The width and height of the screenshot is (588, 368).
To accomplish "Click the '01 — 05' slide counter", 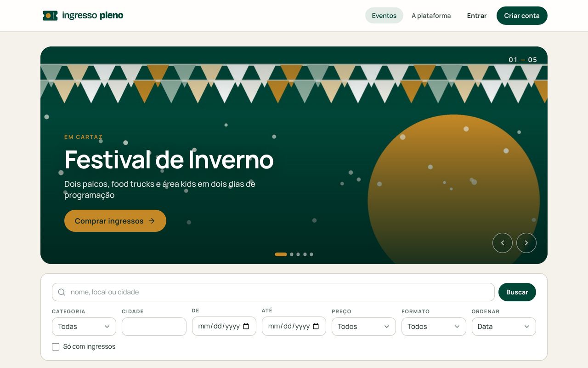I will 523,60.
